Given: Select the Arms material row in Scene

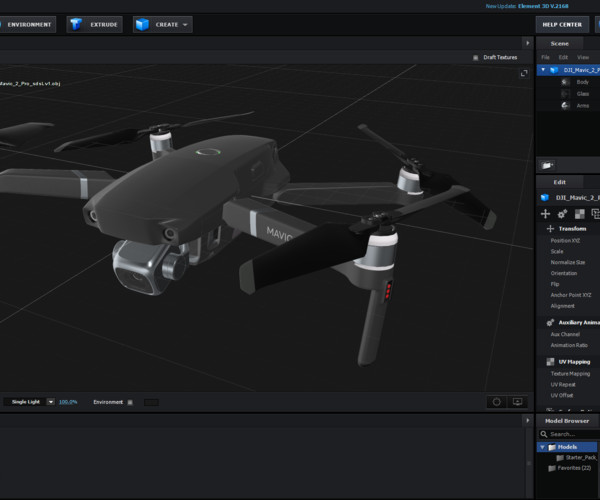Looking at the screenshot, I should point(568,106).
